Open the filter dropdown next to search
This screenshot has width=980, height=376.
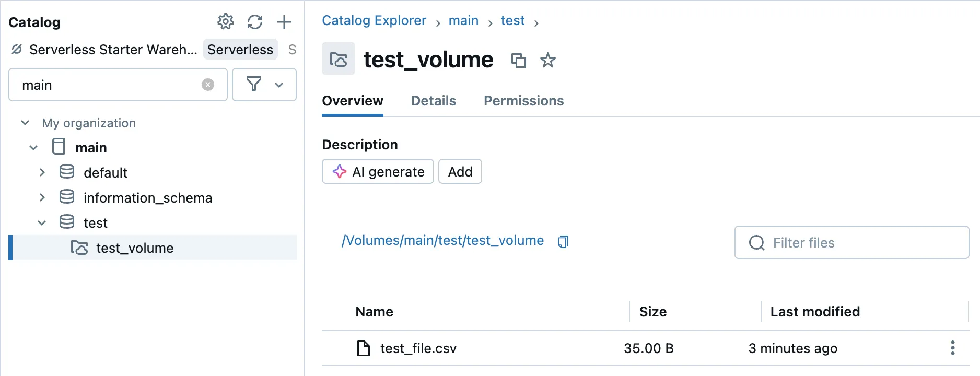point(264,85)
